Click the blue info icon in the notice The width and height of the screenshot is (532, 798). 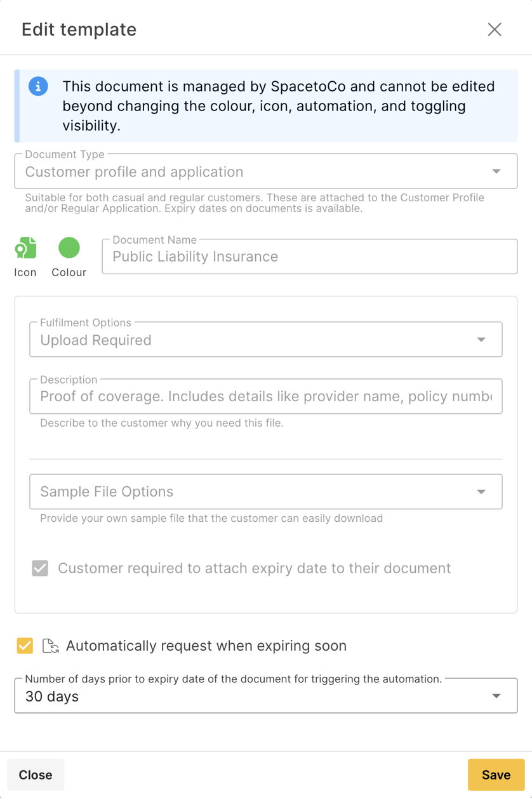(38, 86)
